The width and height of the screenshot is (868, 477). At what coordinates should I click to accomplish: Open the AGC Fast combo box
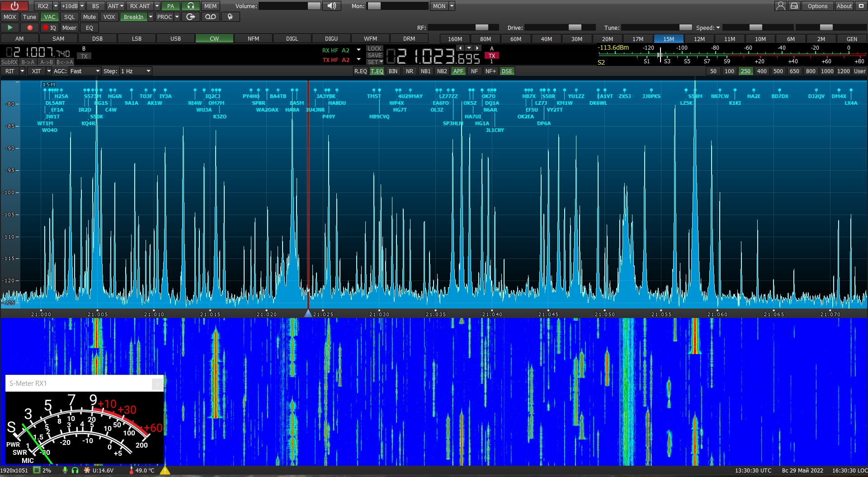(x=85, y=71)
